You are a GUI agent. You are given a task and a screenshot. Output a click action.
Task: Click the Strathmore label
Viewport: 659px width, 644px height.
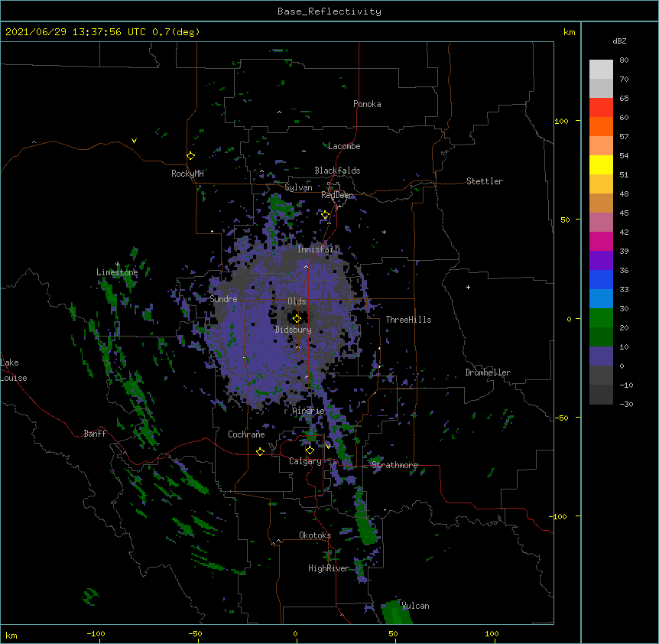pyautogui.click(x=394, y=465)
